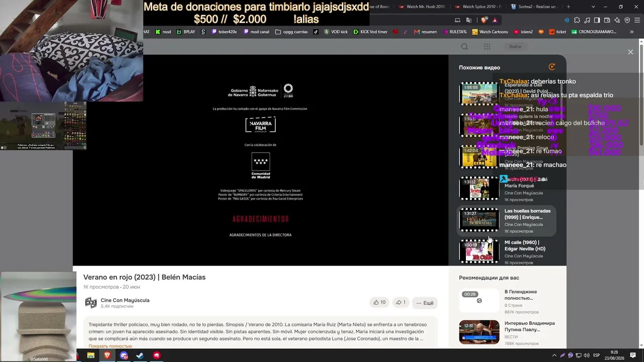
Task: Open Steam from the taskbar
Action: pos(140,355)
